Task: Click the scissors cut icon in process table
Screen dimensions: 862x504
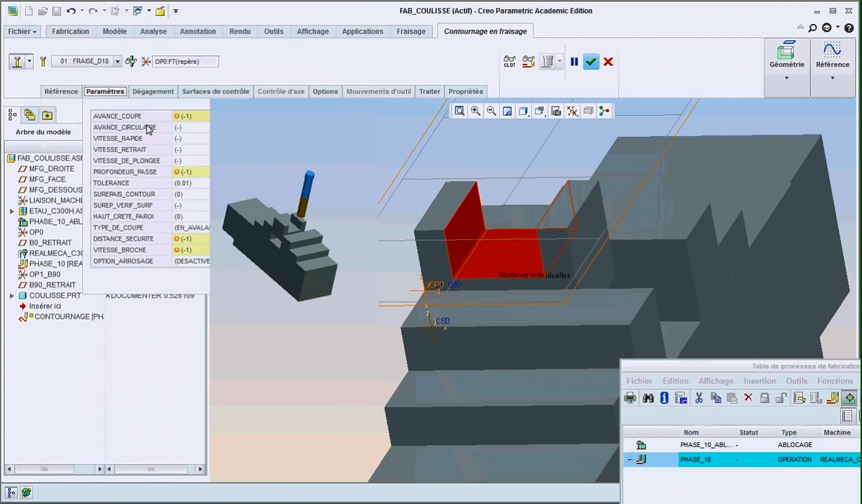Action: pos(698,398)
